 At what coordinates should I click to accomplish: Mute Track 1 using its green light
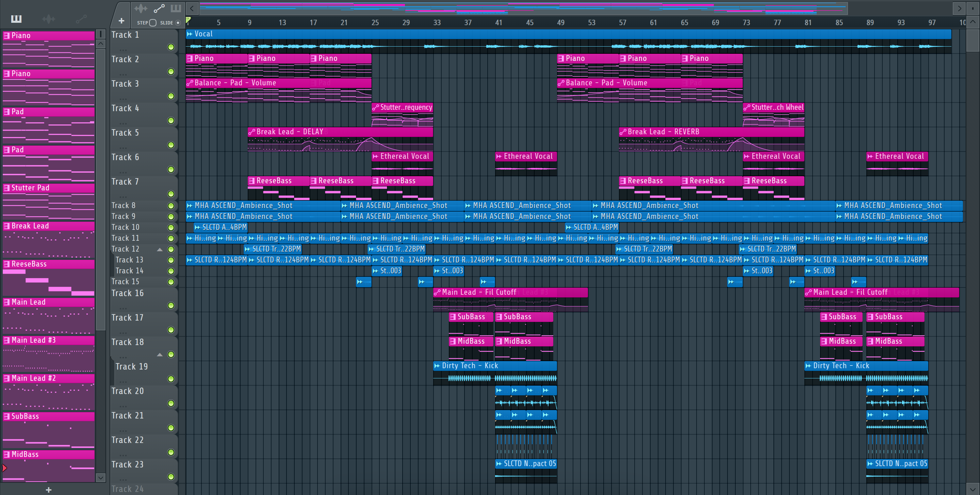click(171, 47)
